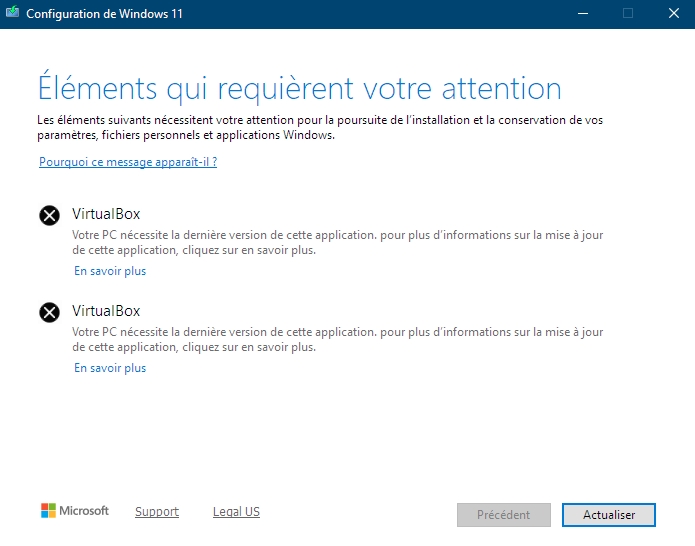
Task: Minimize the Configuration de Windows 11 window
Action: (x=583, y=13)
